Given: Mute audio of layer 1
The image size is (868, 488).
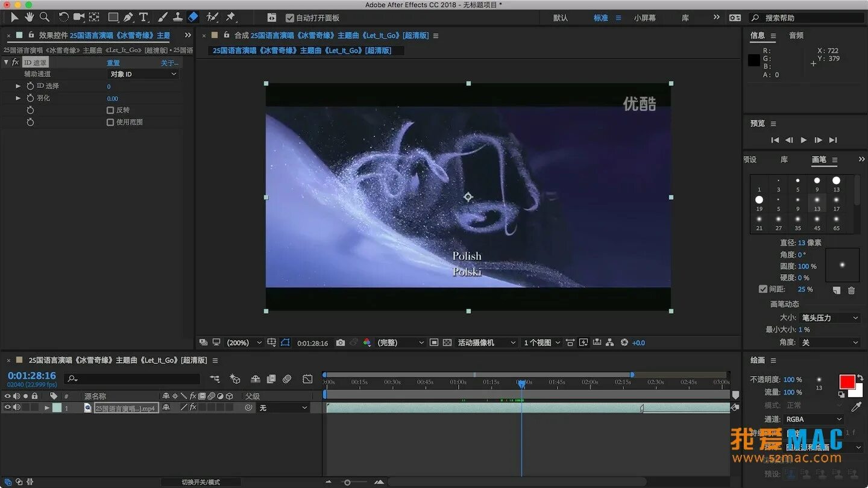Looking at the screenshot, I should point(17,408).
